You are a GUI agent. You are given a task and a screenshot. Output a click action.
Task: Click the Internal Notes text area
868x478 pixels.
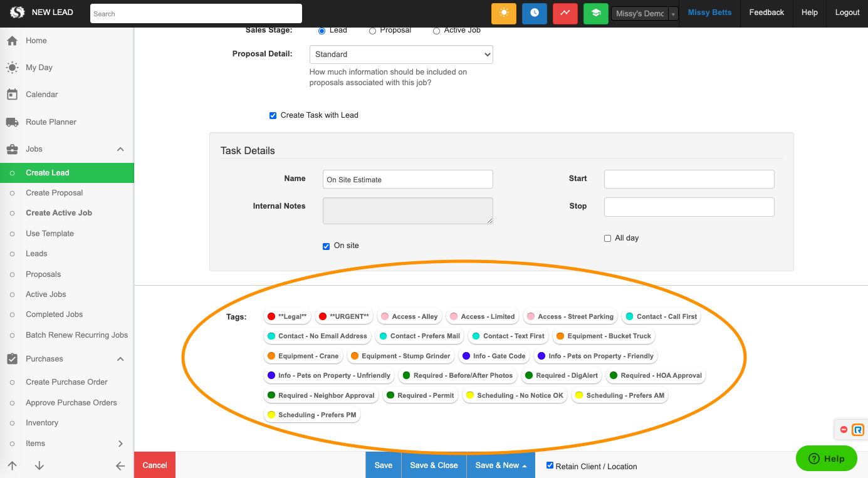pyautogui.click(x=408, y=210)
